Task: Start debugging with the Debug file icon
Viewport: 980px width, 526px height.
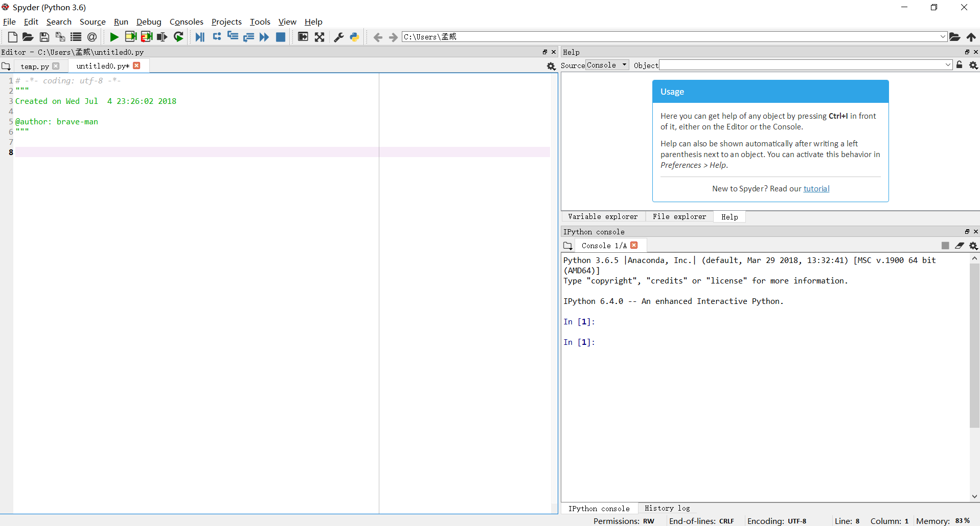Action: pos(200,37)
